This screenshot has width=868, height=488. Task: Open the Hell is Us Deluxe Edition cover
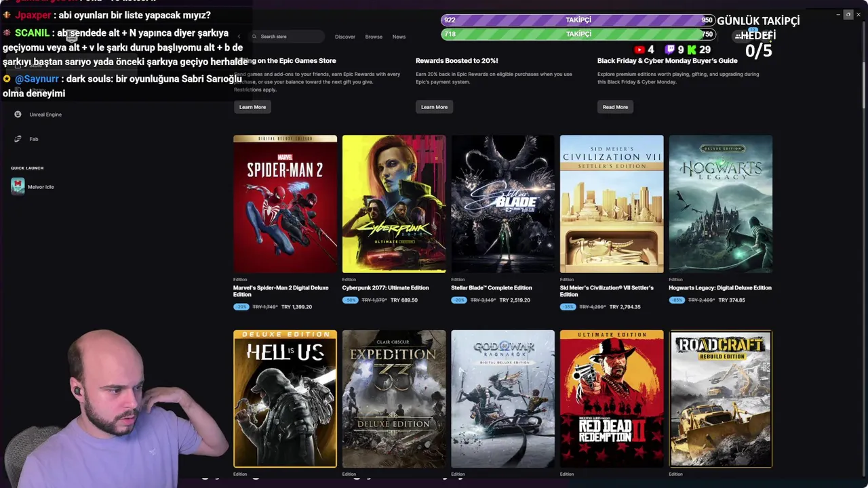point(285,399)
